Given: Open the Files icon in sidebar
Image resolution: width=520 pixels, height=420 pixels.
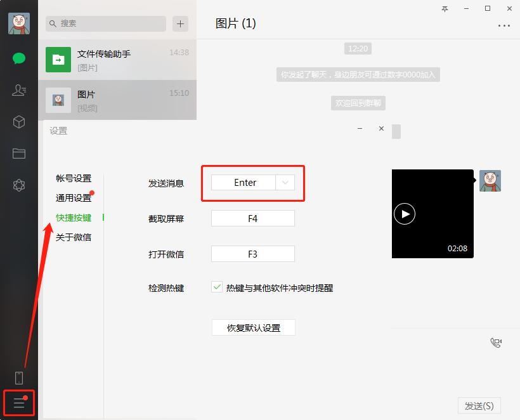Looking at the screenshot, I should [18, 153].
